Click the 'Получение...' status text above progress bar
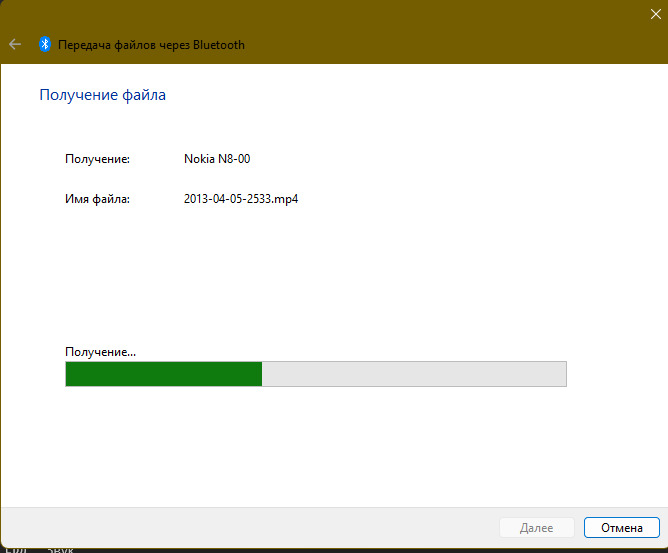 [100, 352]
